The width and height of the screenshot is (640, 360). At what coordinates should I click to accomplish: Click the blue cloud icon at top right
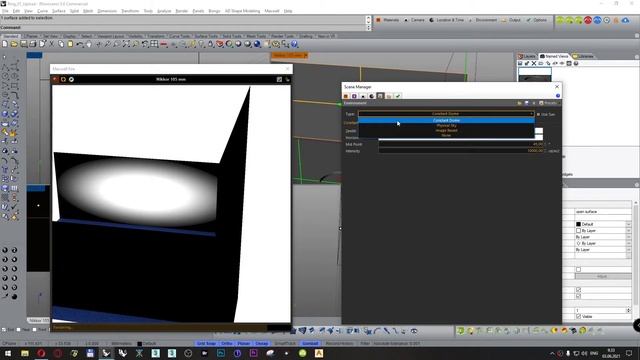(x=625, y=20)
